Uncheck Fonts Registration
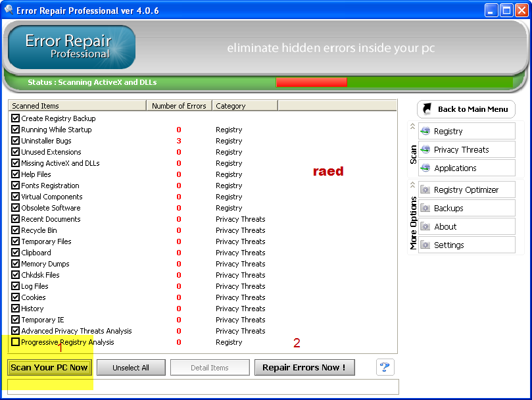The image size is (532, 400). click(15, 186)
